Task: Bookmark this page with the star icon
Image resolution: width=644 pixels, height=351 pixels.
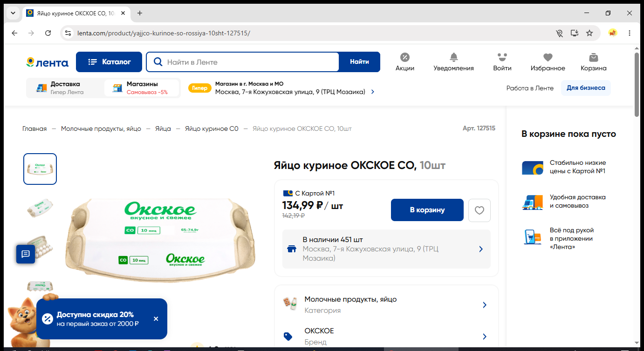Action: point(589,33)
